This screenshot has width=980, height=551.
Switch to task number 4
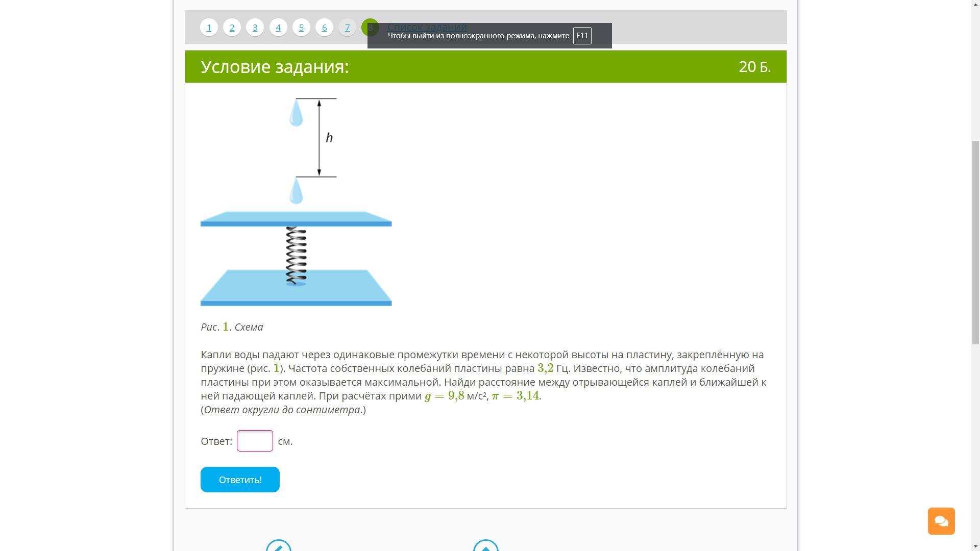click(278, 28)
